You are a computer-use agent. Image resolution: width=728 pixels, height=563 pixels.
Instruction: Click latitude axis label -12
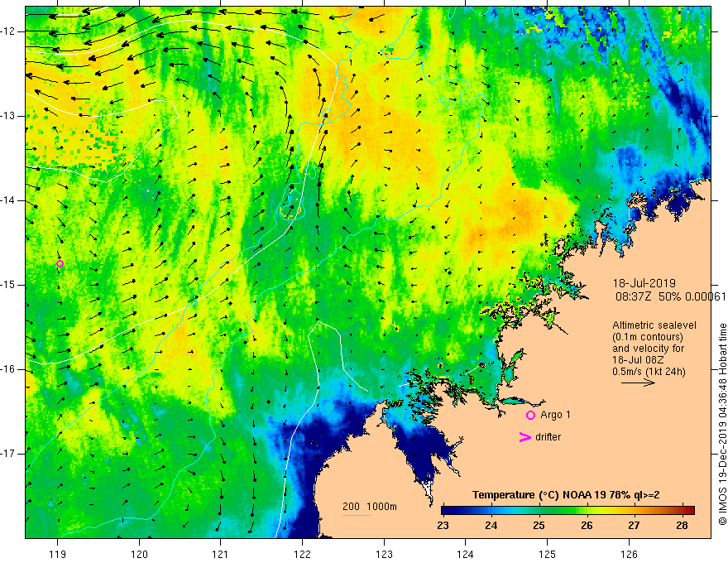9,31
